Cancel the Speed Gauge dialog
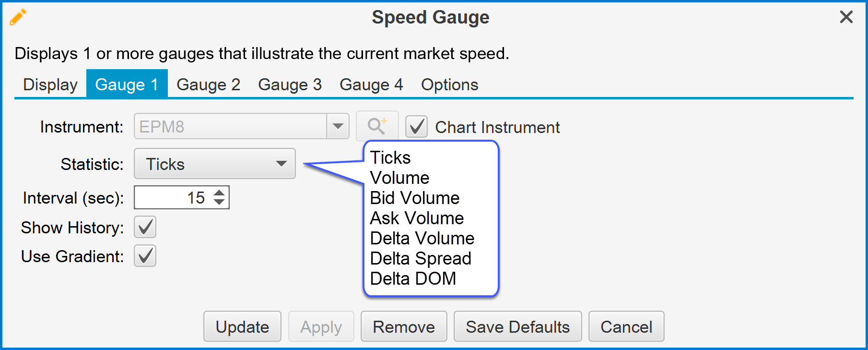 [x=626, y=326]
